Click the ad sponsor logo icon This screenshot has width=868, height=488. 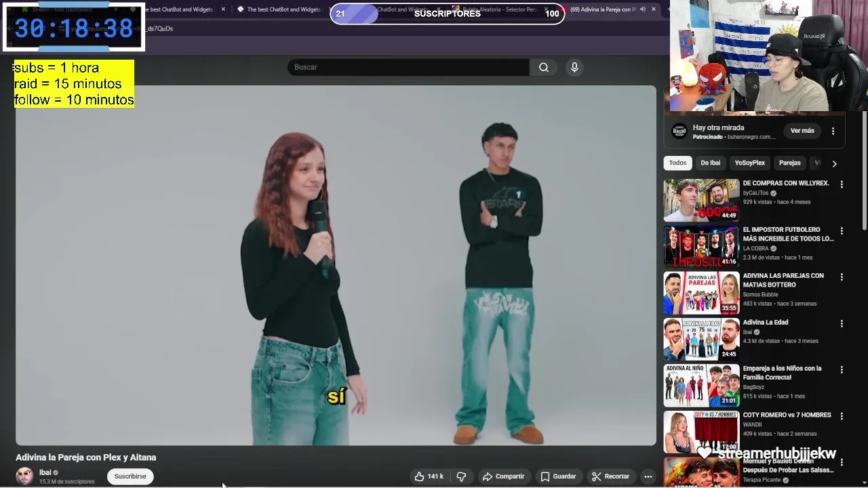(679, 131)
